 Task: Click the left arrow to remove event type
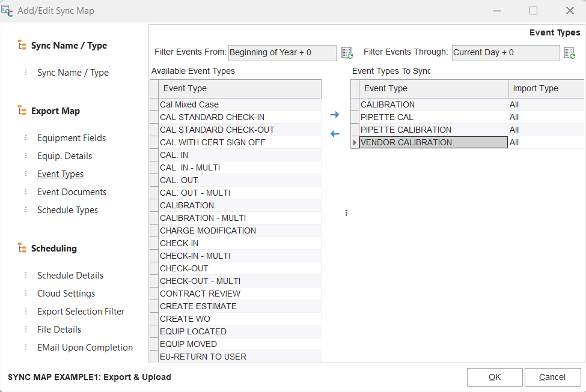coord(335,134)
